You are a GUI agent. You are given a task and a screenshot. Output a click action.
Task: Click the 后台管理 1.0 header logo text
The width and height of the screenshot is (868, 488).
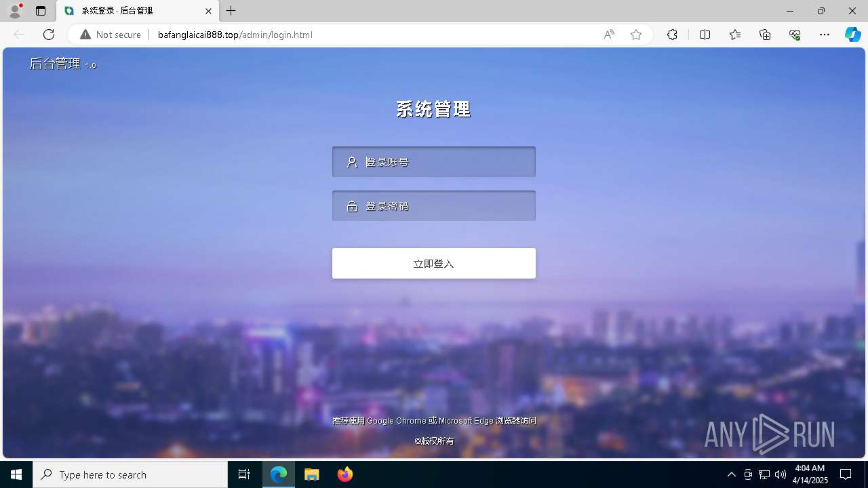pyautogui.click(x=62, y=64)
